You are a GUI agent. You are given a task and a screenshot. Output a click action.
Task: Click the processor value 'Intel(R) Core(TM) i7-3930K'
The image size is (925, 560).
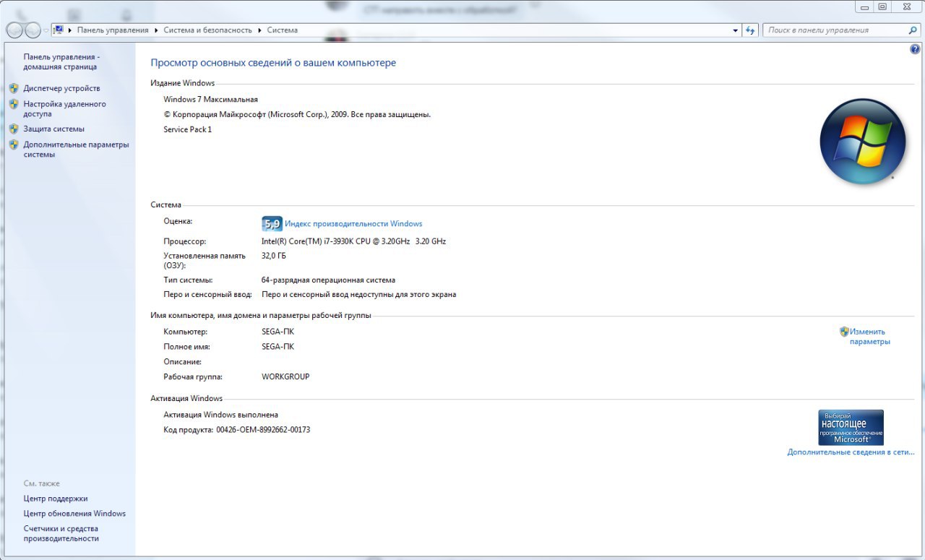(353, 241)
